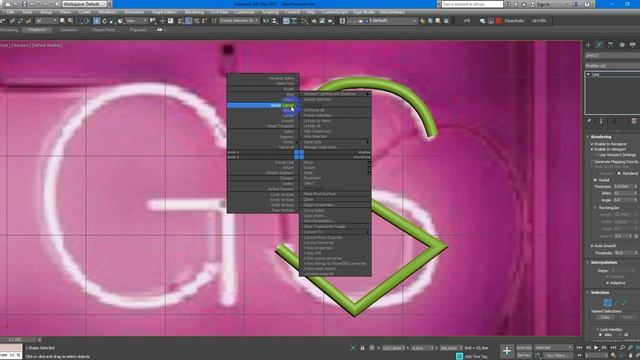Toggle the Auto Smooth checkbox

[x=592, y=246]
